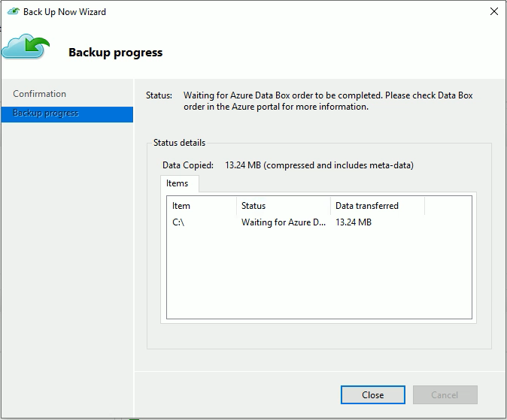507x420 pixels.
Task: Click the Azure Data Box status message
Action: click(x=328, y=101)
